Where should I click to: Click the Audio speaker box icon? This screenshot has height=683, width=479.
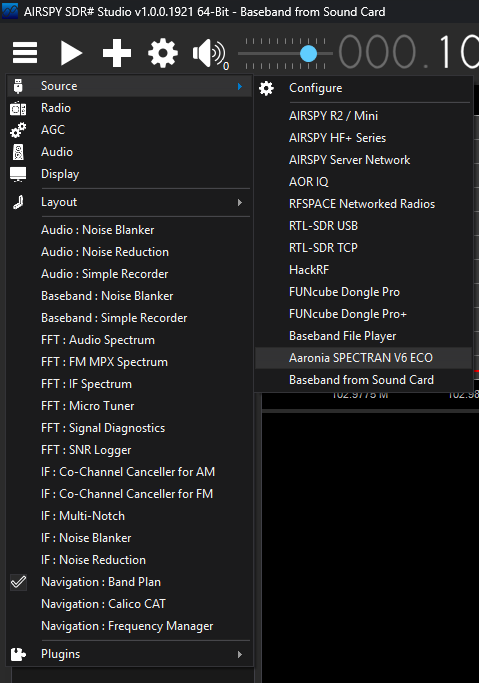[x=18, y=152]
